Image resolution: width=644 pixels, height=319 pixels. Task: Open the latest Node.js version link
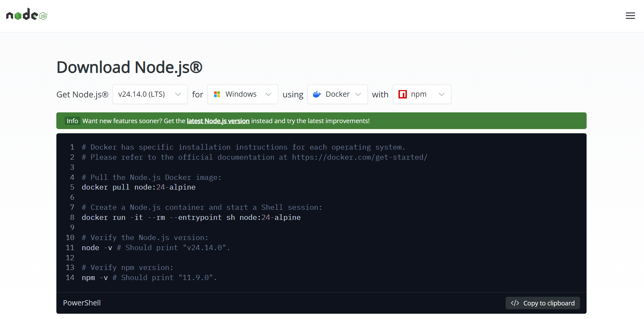point(218,121)
